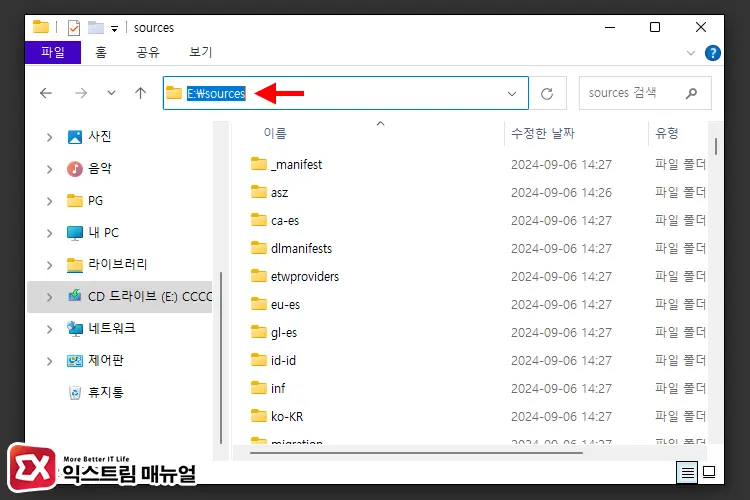Switch to the 공유 ribbon tab
The width and height of the screenshot is (750, 500).
point(148,52)
